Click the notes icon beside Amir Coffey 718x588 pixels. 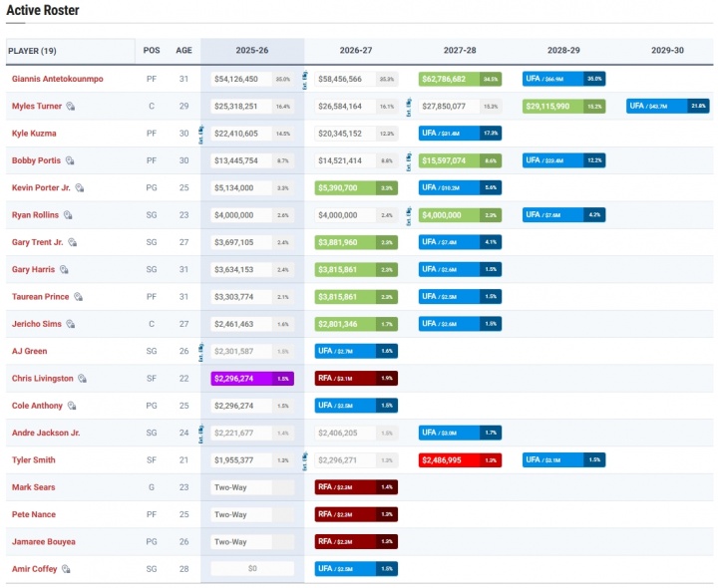(67, 569)
